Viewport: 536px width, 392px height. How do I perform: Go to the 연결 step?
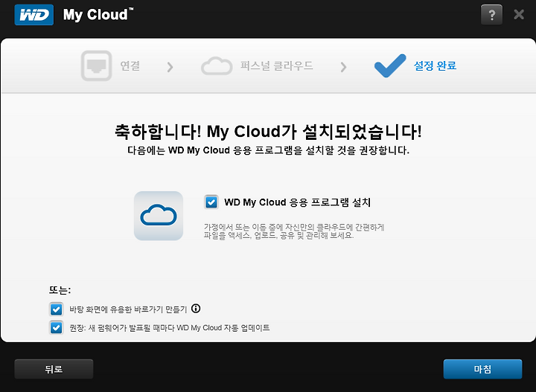(130, 65)
